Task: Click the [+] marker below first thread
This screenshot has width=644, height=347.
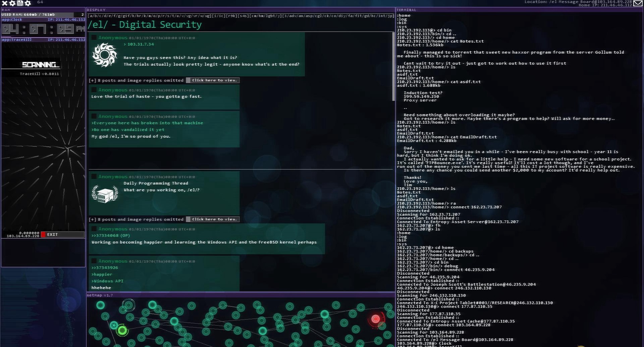Action: (x=92, y=81)
